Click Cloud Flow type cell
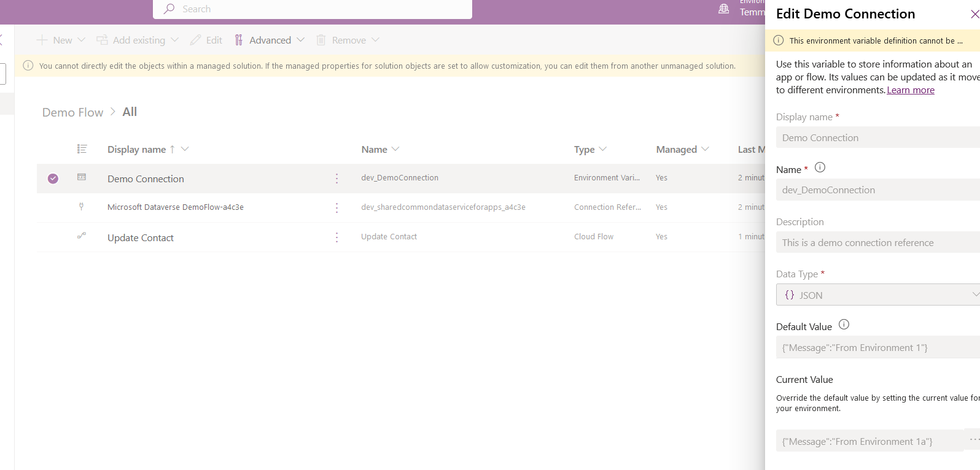This screenshot has height=470, width=980. 594,236
